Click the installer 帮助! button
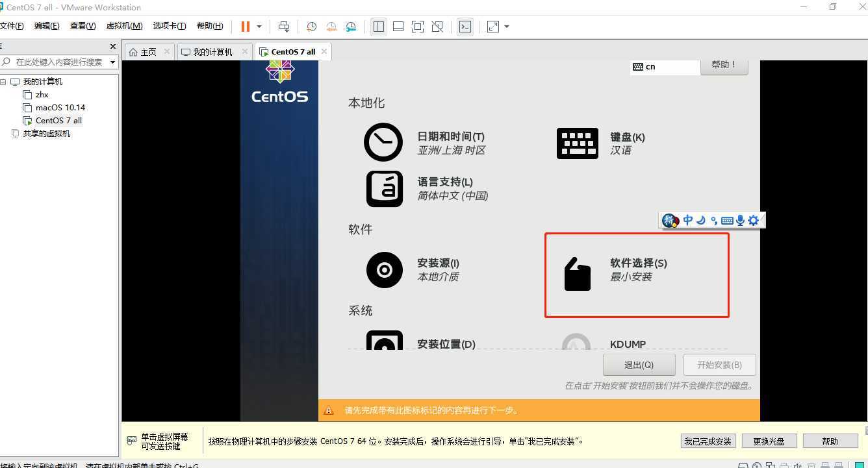Image resolution: width=868 pixels, height=468 pixels. (724, 66)
